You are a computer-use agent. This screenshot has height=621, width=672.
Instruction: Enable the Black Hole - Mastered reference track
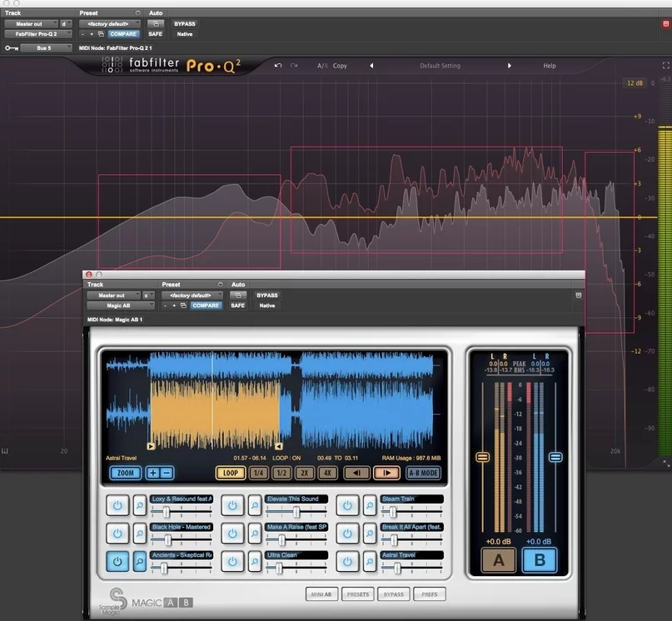point(117,534)
